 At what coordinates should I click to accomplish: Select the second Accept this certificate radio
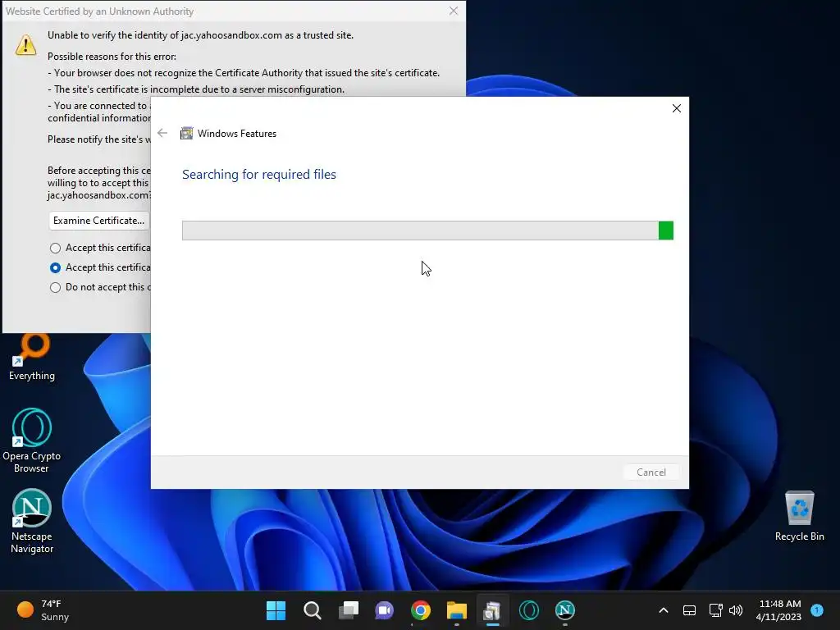tap(55, 267)
